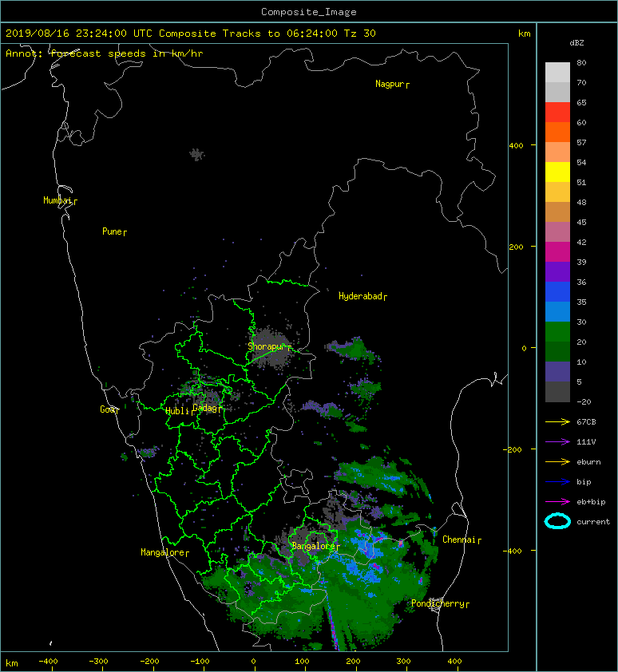618x672 pixels.
Task: Click the blue bip arrow symbol
Action: point(557,482)
